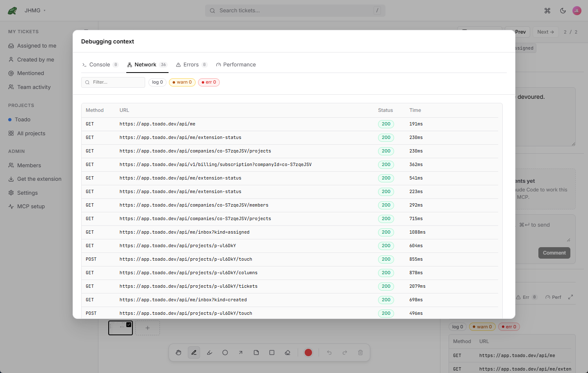The width and height of the screenshot is (588, 373).
Task: Click the p-ul6DkY/columns request URL
Action: click(189, 273)
